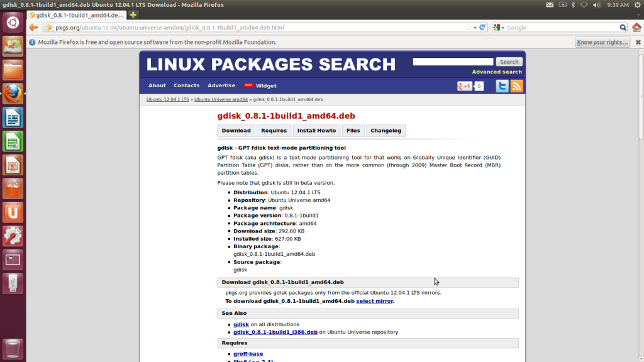The image size is (644, 362).
Task: Click the gdisk_0.8.1-1build1_amd64.deb page heading
Action: click(x=286, y=116)
